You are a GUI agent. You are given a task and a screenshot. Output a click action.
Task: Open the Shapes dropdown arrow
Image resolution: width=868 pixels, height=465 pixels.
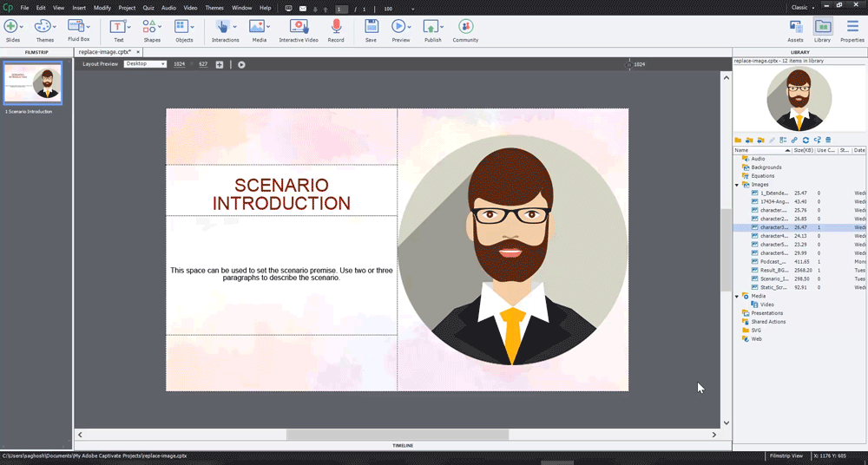pyautogui.click(x=160, y=27)
